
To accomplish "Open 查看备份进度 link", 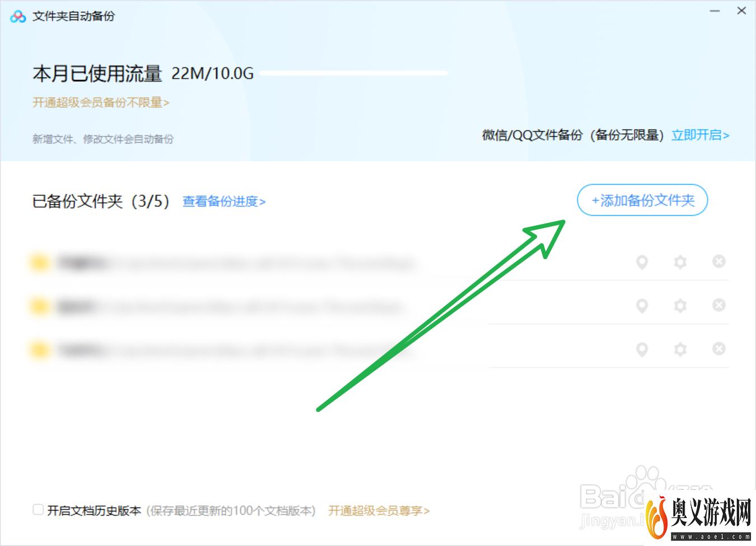I will coord(224,202).
